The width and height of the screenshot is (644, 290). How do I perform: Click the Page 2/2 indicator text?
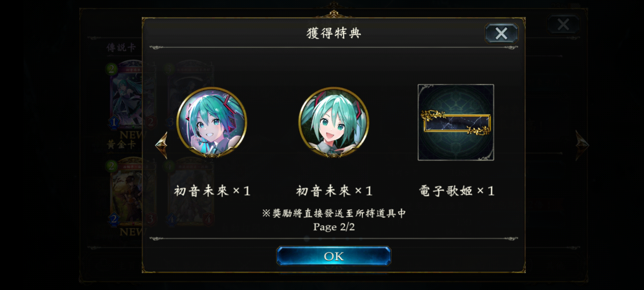pyautogui.click(x=334, y=227)
